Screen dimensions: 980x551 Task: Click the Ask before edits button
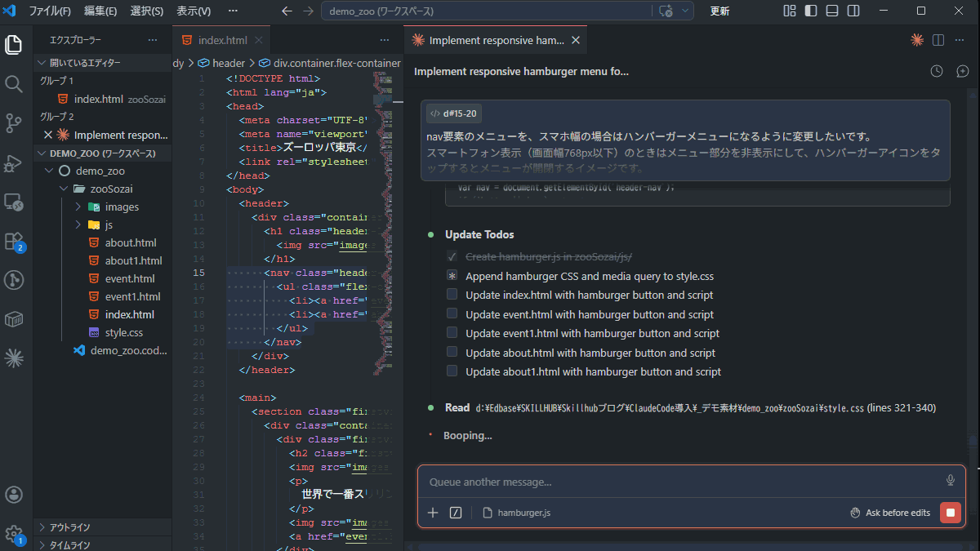pos(890,513)
